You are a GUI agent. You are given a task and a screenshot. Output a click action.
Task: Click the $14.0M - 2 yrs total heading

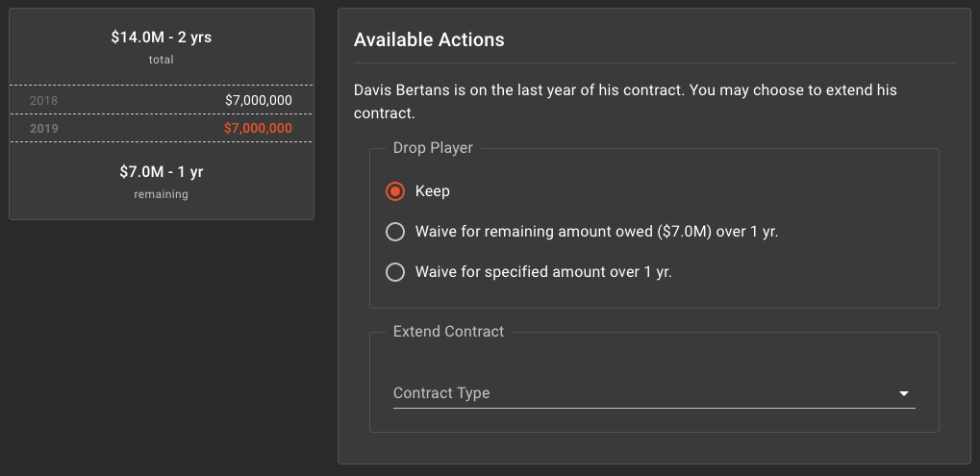coord(162,38)
